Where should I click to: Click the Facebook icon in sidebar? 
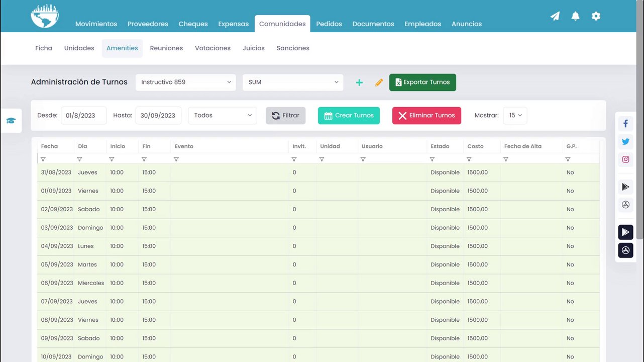(625, 123)
